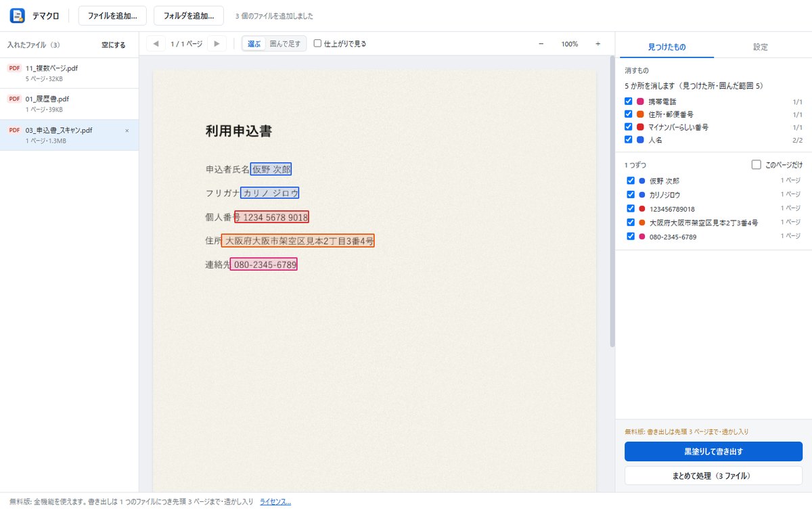Click the 人名 blue color swatch
The height and width of the screenshot is (510, 812).
tap(640, 140)
